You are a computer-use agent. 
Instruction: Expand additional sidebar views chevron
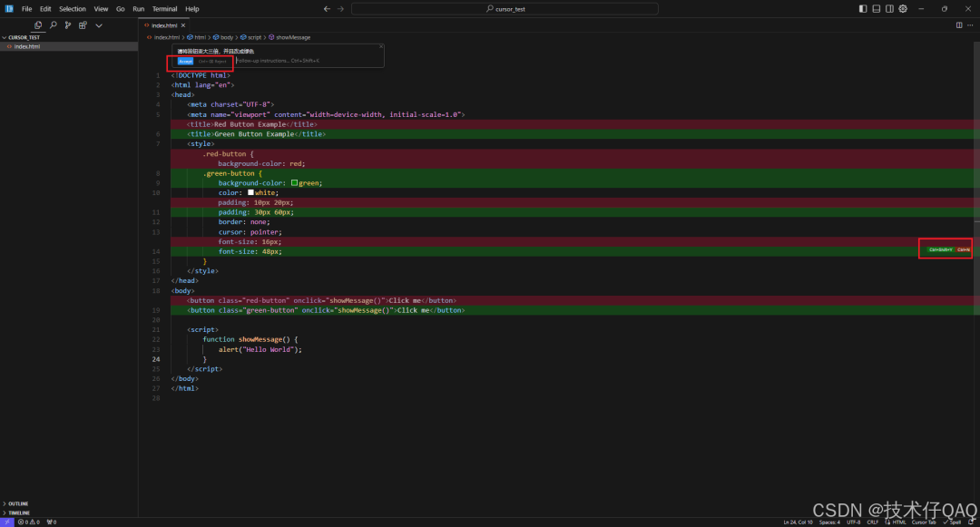pos(99,25)
